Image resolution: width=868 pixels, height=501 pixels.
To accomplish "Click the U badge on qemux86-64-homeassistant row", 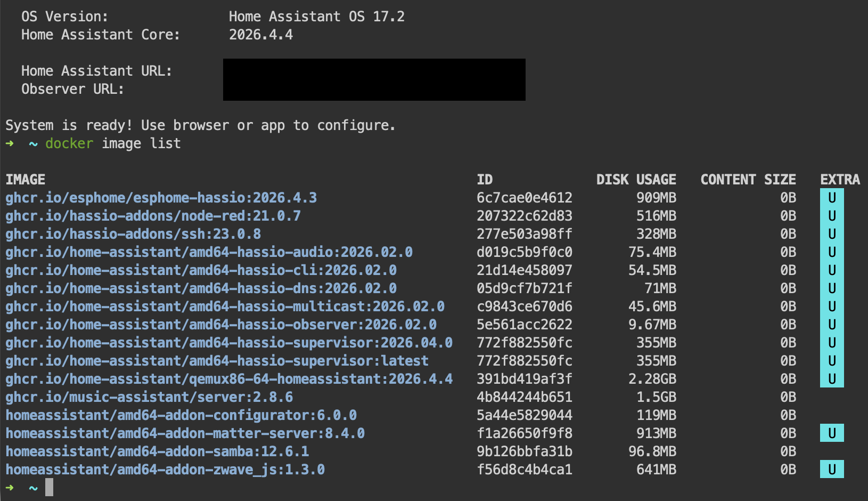I will [832, 379].
